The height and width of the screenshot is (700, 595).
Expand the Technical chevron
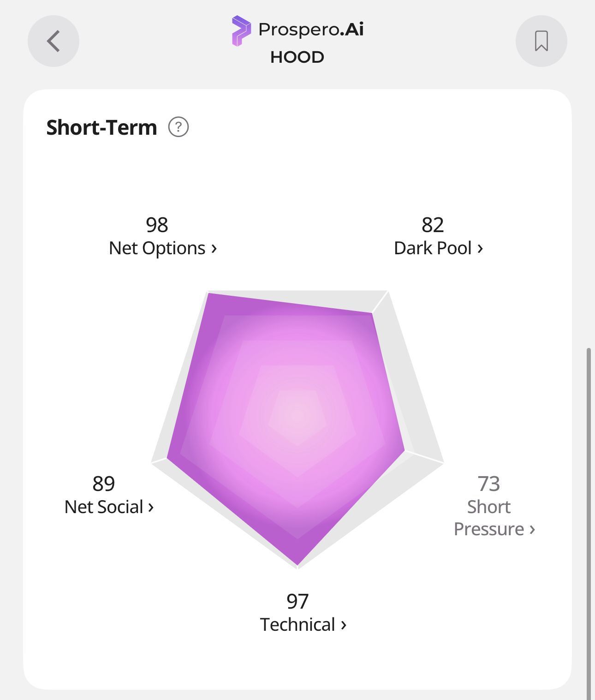tap(344, 625)
